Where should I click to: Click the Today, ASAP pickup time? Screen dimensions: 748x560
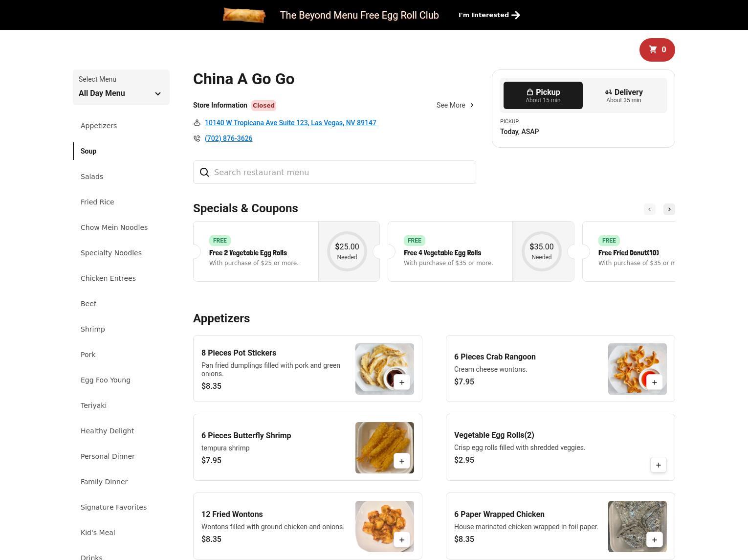click(519, 132)
